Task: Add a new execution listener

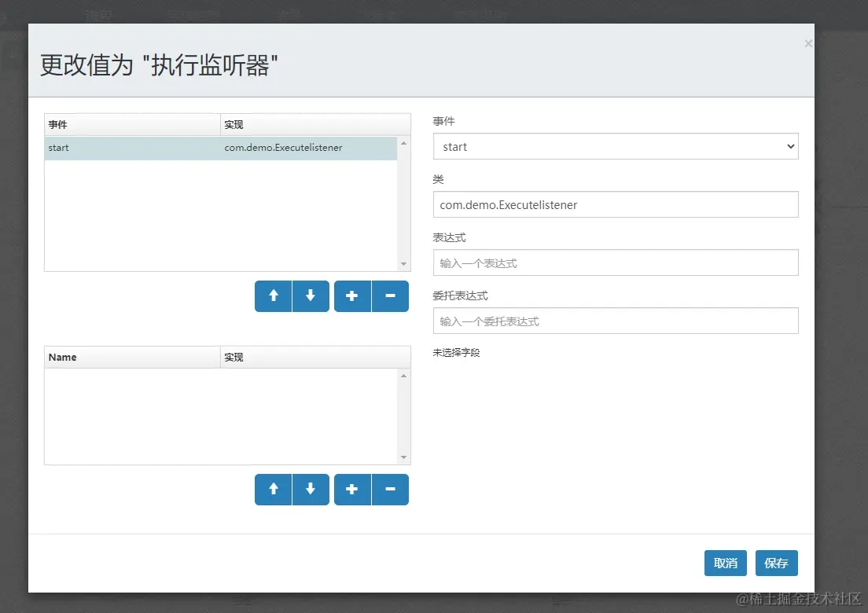Action: point(352,296)
